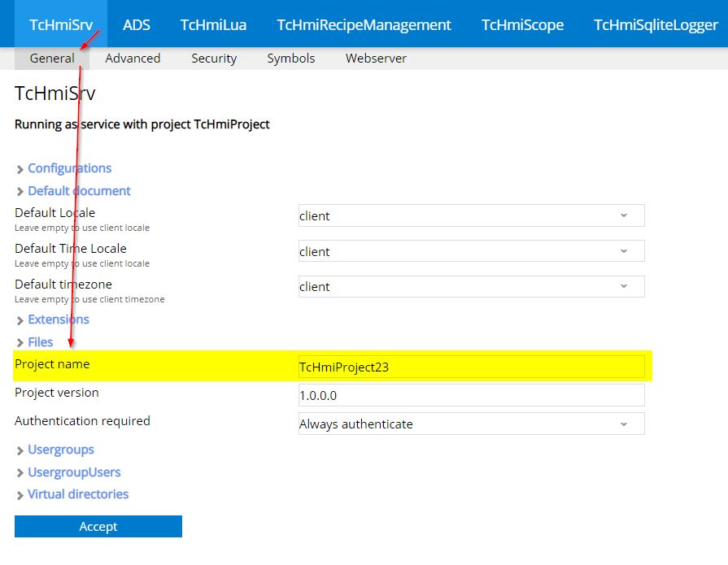Open the UsergroupUsers link

74,472
